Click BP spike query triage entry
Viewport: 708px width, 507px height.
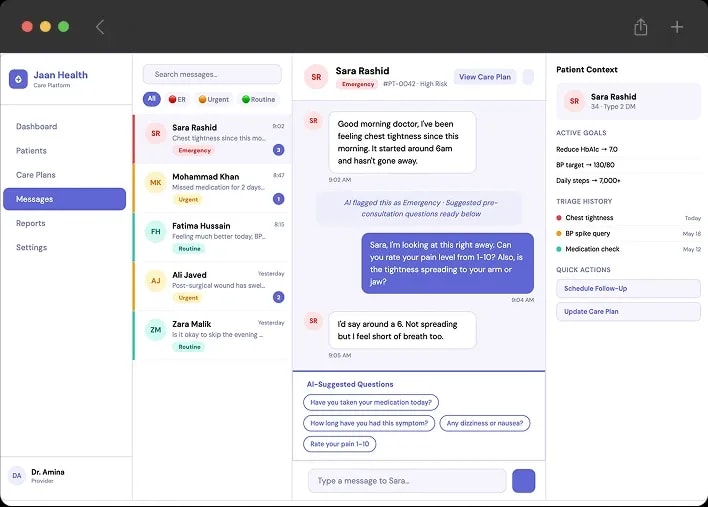point(628,233)
